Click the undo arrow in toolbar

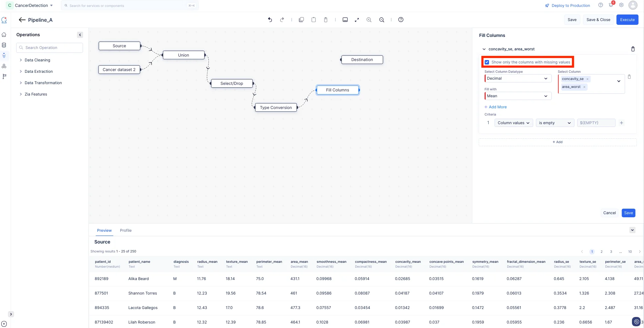(270, 20)
